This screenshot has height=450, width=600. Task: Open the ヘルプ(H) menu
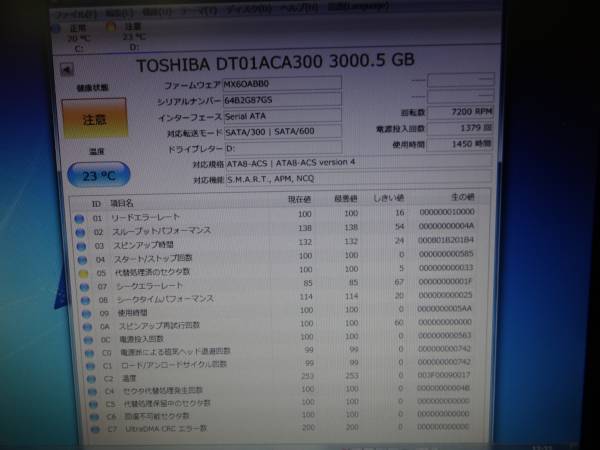tap(300, 8)
